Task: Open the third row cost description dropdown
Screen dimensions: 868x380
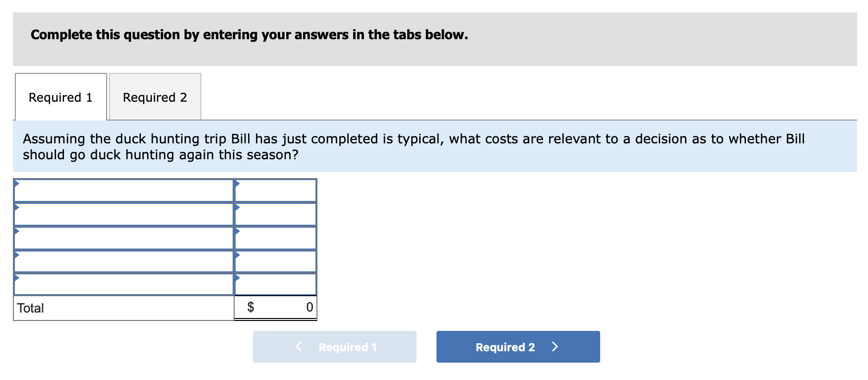Action: pyautogui.click(x=124, y=238)
